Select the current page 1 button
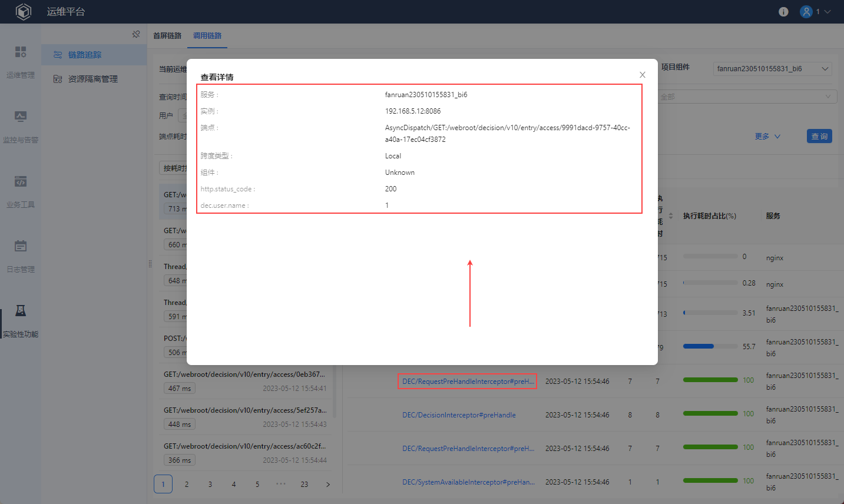Viewport: 844px width, 504px height. click(163, 484)
